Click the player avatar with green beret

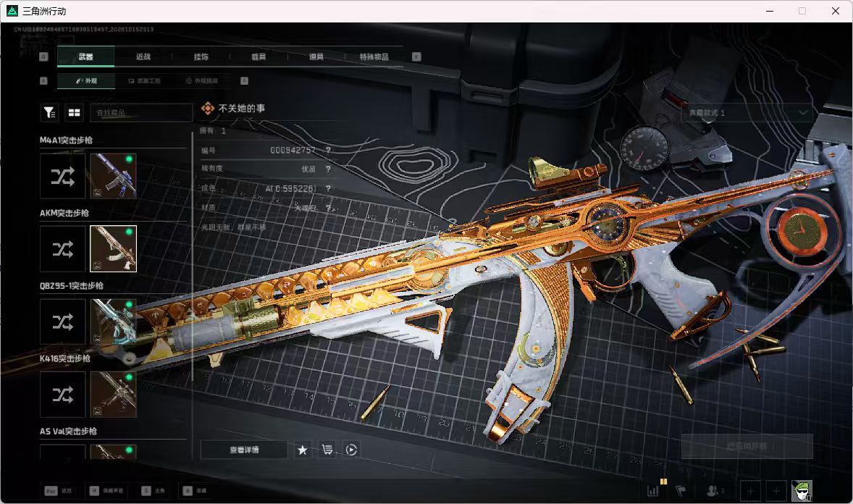(802, 490)
